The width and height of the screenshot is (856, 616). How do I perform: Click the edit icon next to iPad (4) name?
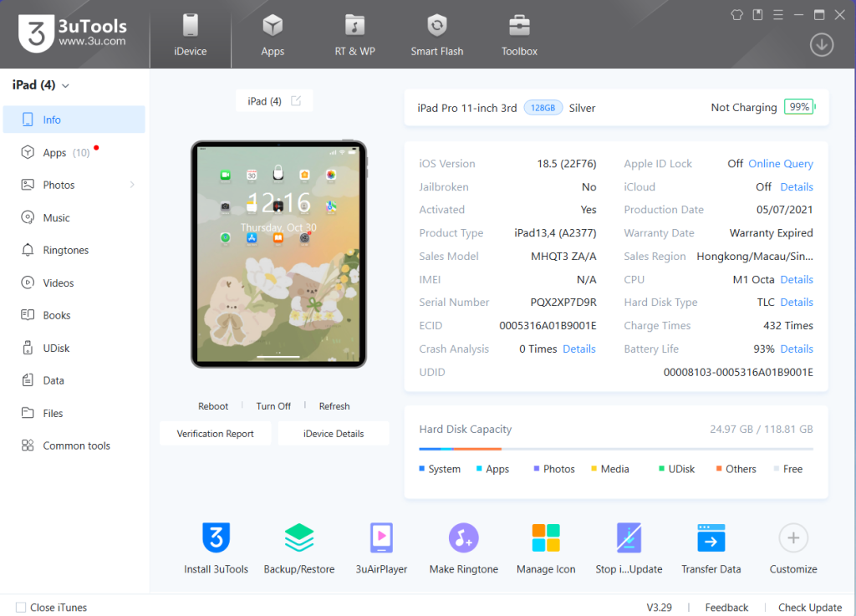point(296,101)
